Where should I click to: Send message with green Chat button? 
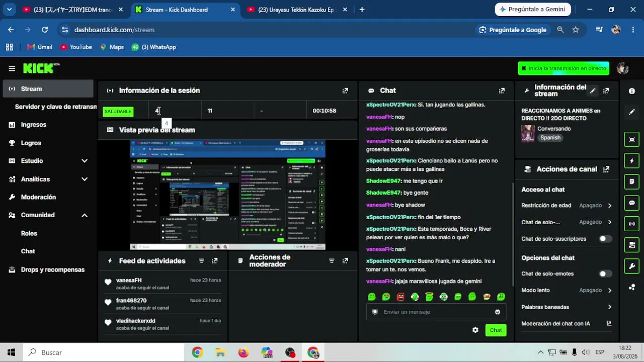tap(496, 330)
